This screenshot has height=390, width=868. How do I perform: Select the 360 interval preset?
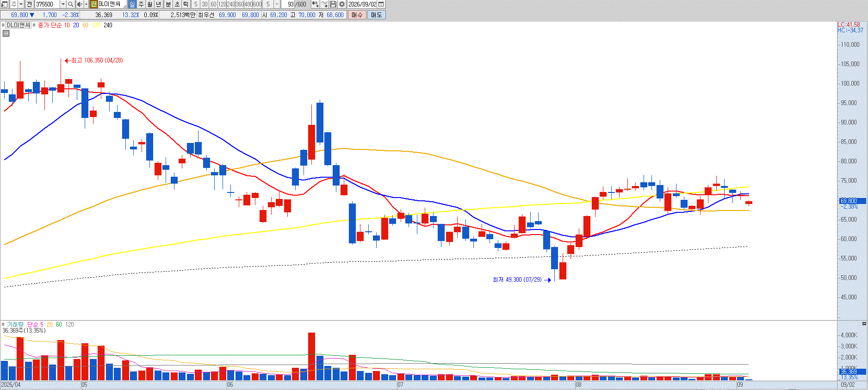240,4
